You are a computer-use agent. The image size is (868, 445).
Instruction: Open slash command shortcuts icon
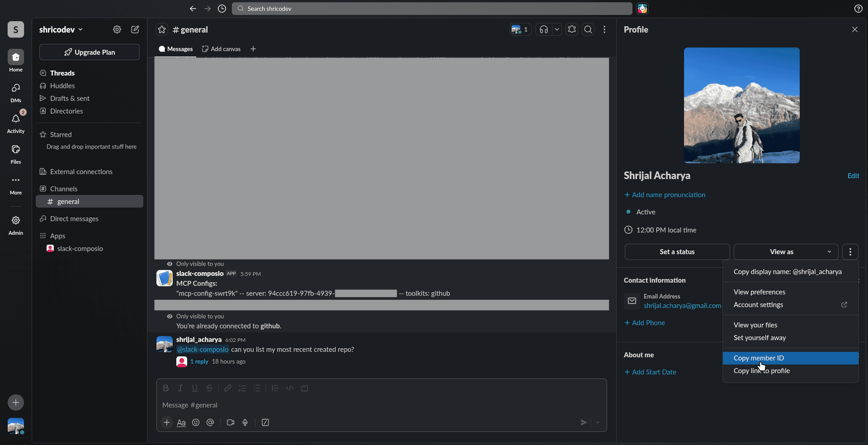click(265, 422)
